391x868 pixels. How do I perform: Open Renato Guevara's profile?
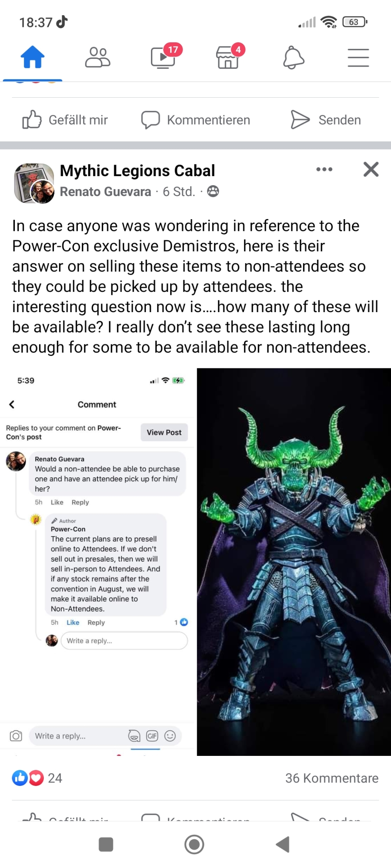click(x=105, y=191)
